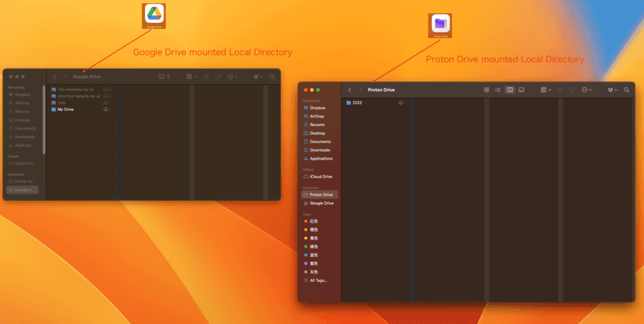
Task: Open Documents in Proton Drive window sidebar
Action: 321,142
